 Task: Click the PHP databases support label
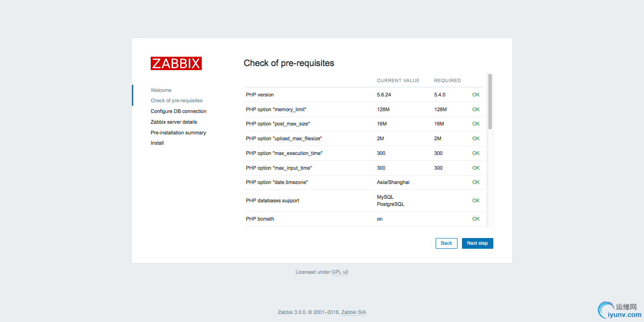[x=272, y=201]
